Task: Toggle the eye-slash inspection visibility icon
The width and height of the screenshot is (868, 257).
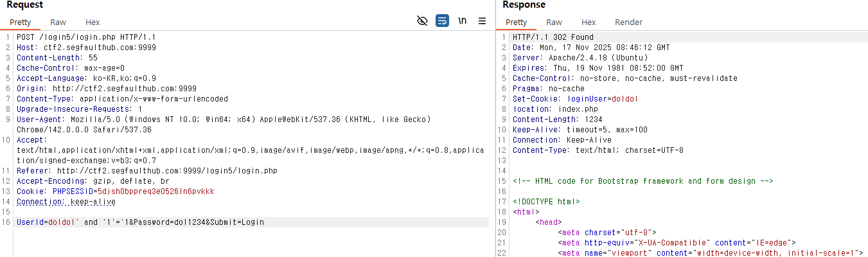Action: tap(422, 21)
